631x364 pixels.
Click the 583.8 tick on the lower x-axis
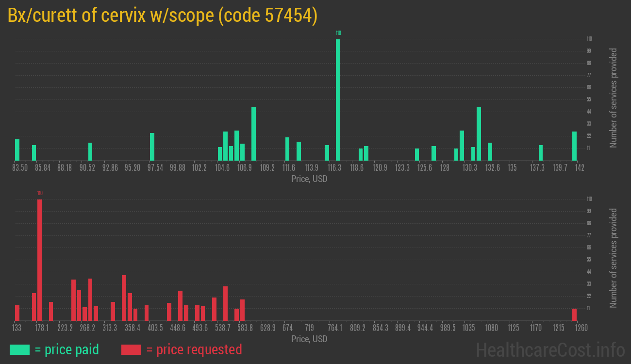[245, 328]
